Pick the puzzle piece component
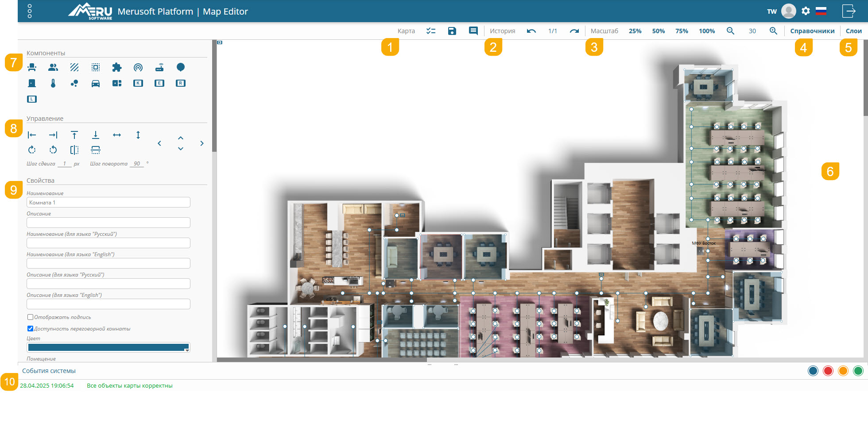This screenshot has height=423, width=868. coord(117,67)
